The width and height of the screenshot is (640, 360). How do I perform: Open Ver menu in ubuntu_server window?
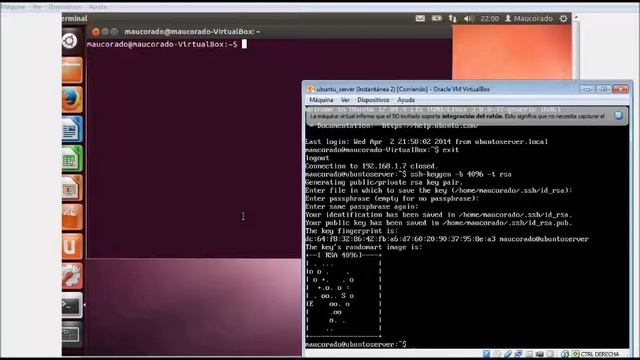tap(345, 100)
